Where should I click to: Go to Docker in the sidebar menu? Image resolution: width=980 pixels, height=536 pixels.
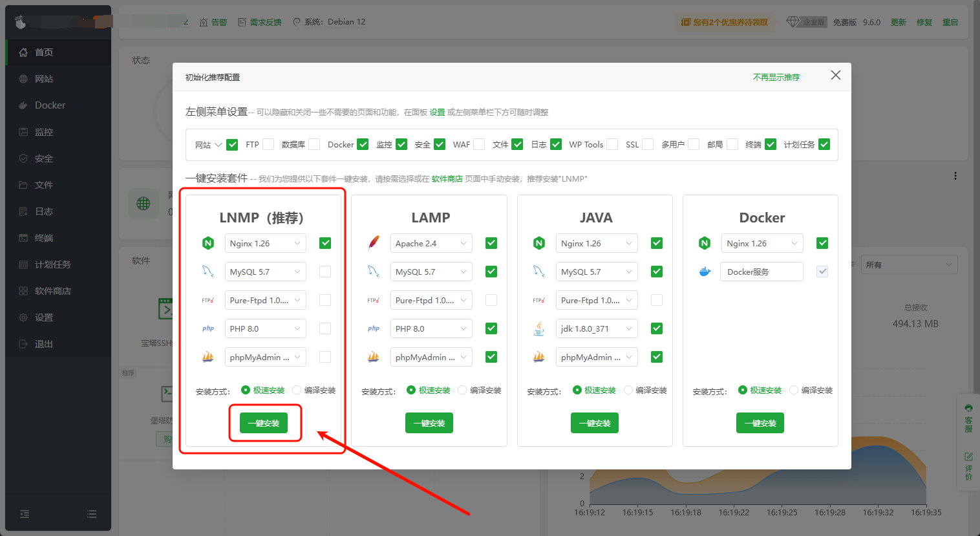[x=50, y=105]
